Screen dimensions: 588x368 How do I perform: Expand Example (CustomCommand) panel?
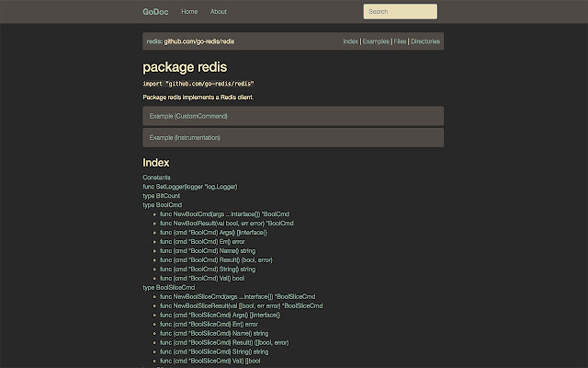[293, 116]
